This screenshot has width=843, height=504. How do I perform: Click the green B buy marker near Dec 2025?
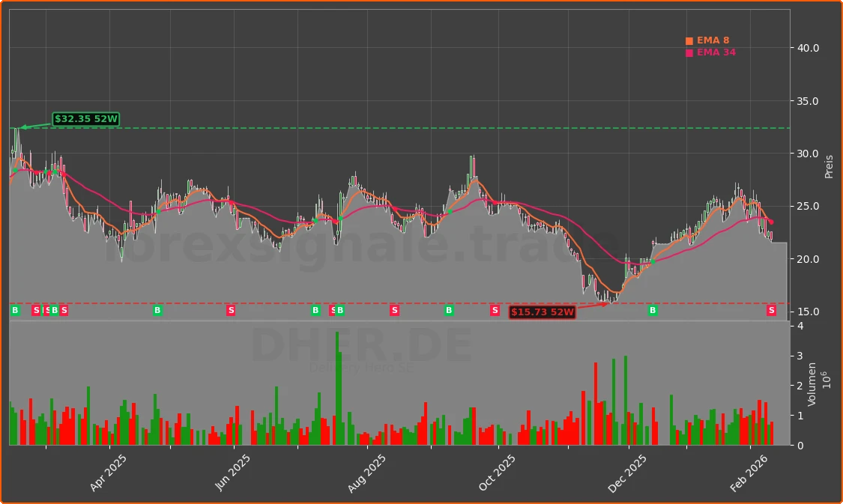pyautogui.click(x=651, y=310)
